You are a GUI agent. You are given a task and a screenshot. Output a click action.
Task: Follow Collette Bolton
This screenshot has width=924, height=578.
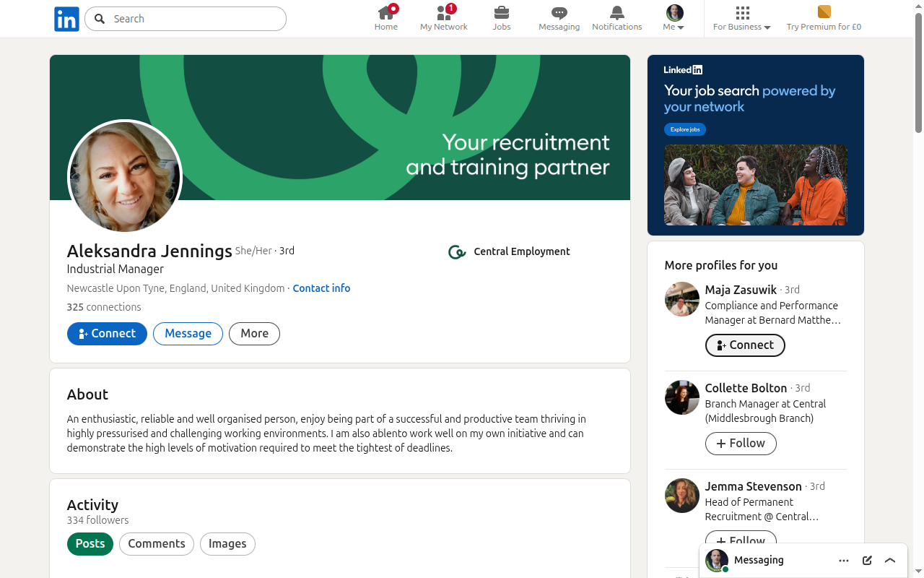[741, 444]
